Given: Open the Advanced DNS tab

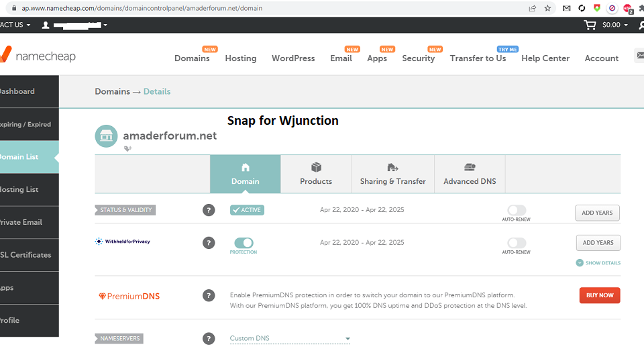Looking at the screenshot, I should [470, 174].
